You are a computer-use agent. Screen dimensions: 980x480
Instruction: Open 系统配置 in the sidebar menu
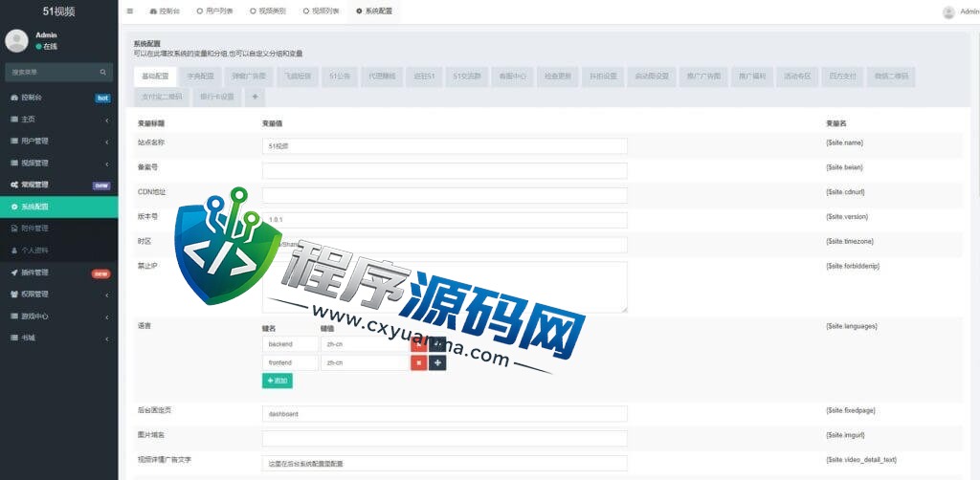point(58,207)
